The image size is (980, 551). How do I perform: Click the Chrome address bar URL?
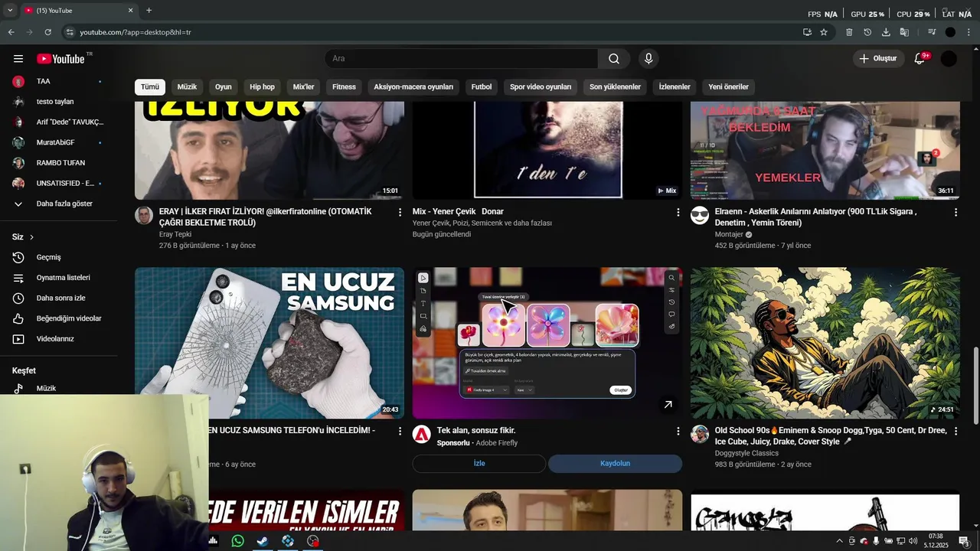click(136, 32)
